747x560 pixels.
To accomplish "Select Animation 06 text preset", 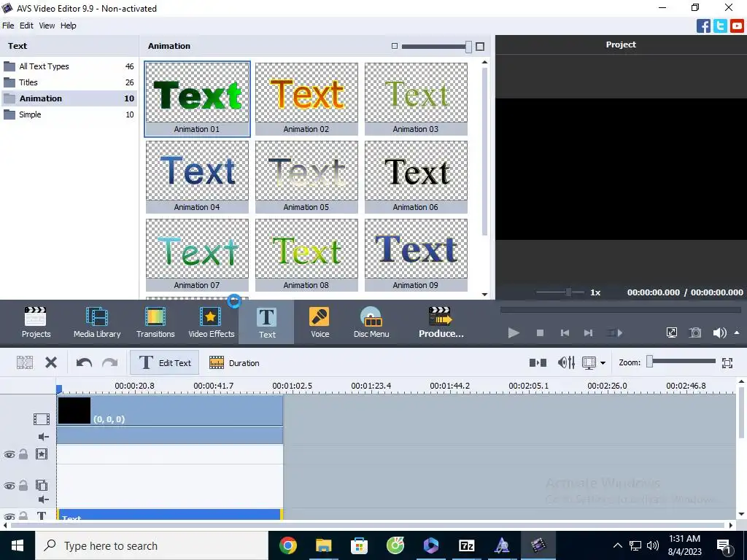I will 416,177.
